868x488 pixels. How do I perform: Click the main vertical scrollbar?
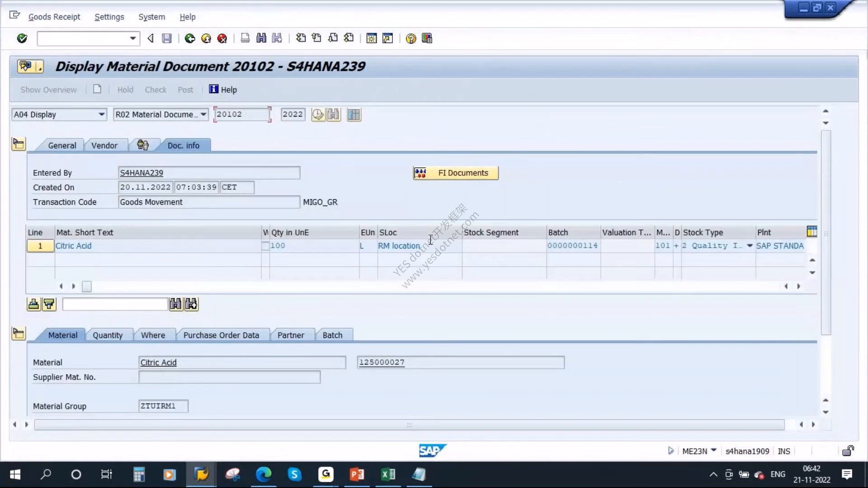click(x=826, y=232)
